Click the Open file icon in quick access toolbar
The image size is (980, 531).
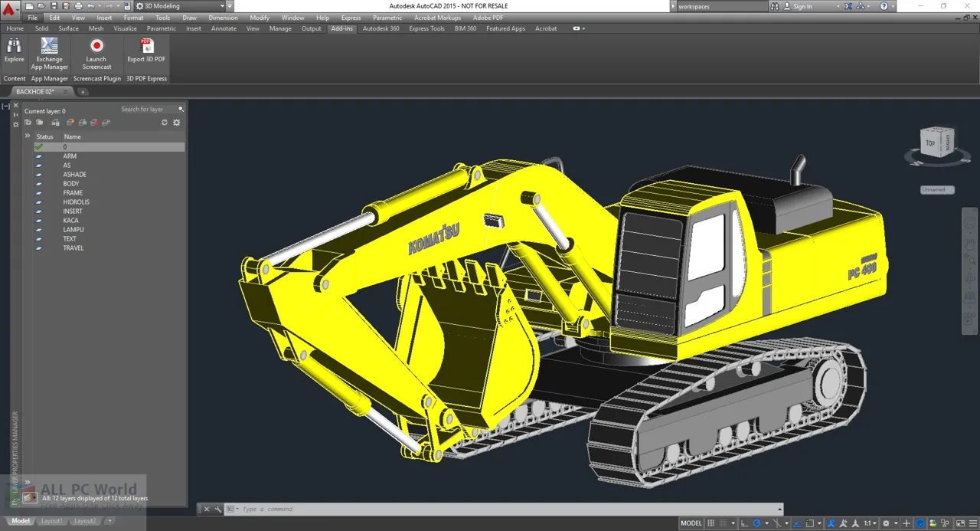pos(41,6)
